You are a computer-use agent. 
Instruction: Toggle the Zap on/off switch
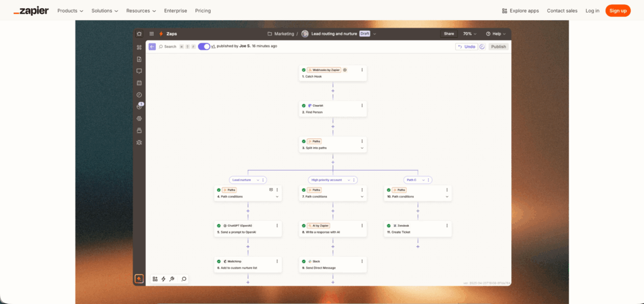click(x=204, y=47)
